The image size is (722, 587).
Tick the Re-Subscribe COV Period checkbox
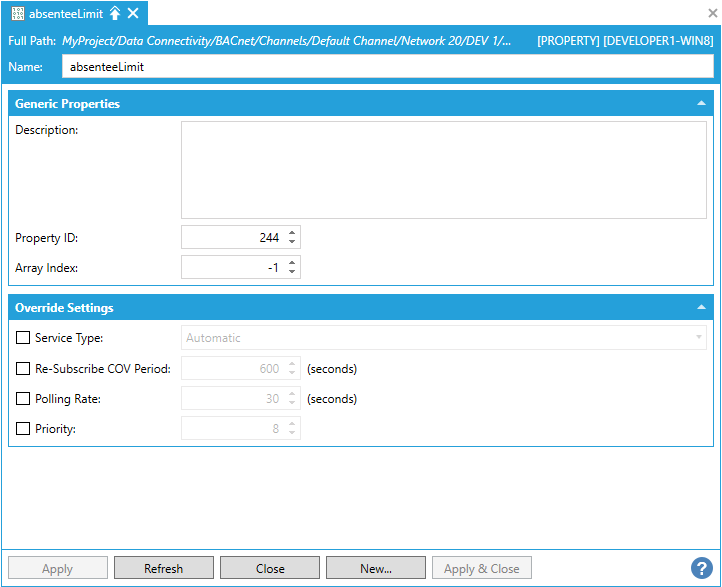[x=23, y=368]
